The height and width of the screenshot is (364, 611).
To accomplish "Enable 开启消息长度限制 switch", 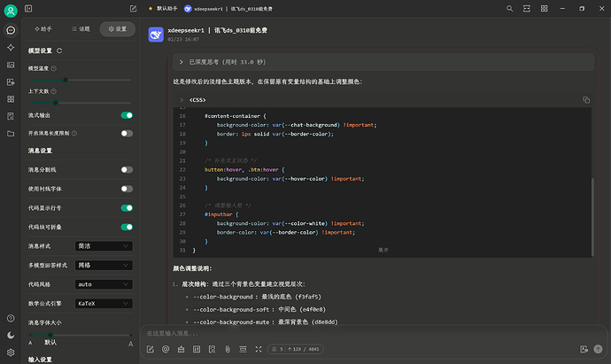I will point(127,133).
